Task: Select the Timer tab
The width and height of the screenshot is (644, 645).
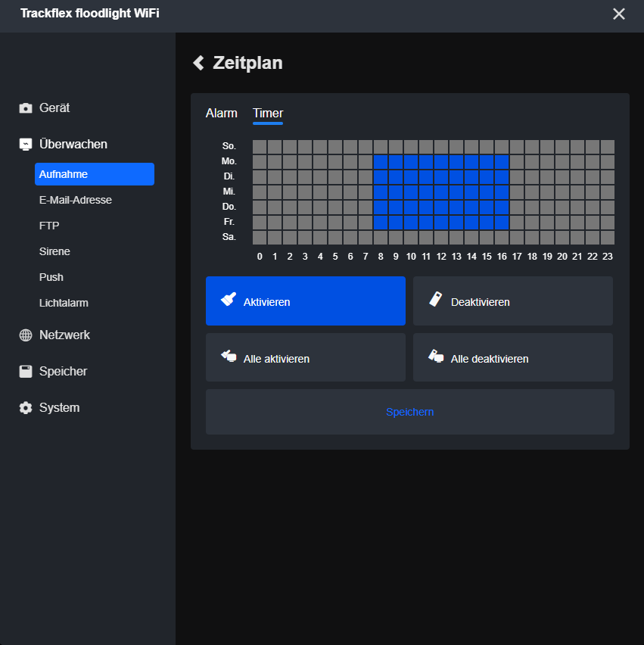Action: click(x=268, y=113)
